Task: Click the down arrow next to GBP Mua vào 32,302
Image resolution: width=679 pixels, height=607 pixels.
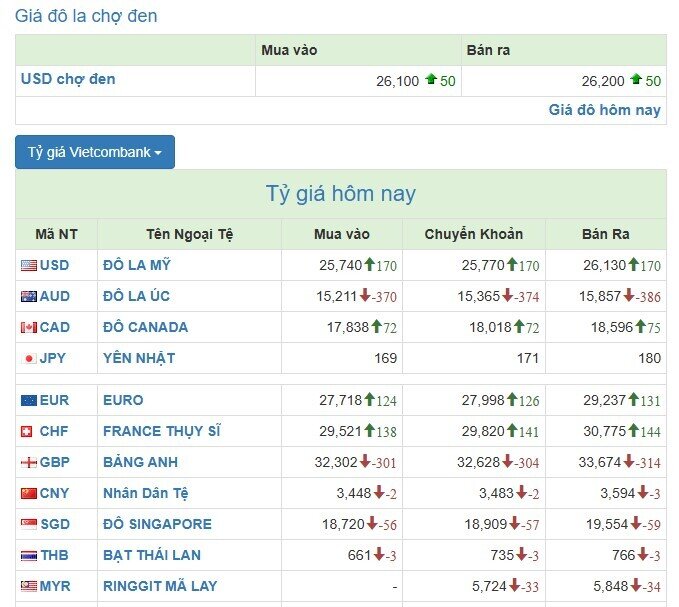Action: (x=365, y=462)
